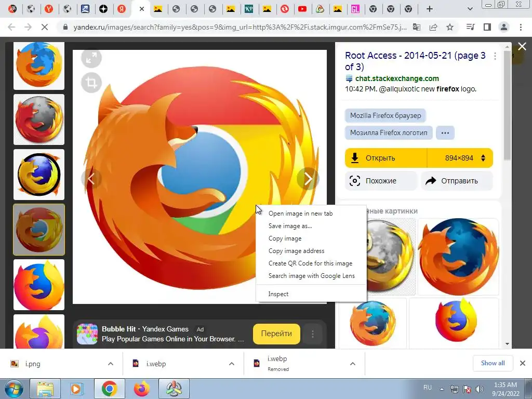This screenshot has width=532, height=399.
Task: Open ad options three-dot menu
Action: pyautogui.click(x=312, y=334)
